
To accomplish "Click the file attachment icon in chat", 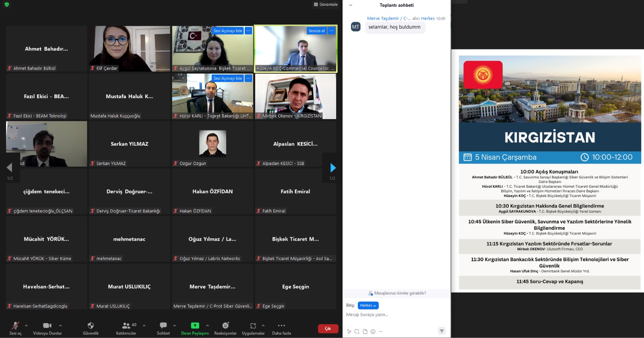I will point(365,332).
